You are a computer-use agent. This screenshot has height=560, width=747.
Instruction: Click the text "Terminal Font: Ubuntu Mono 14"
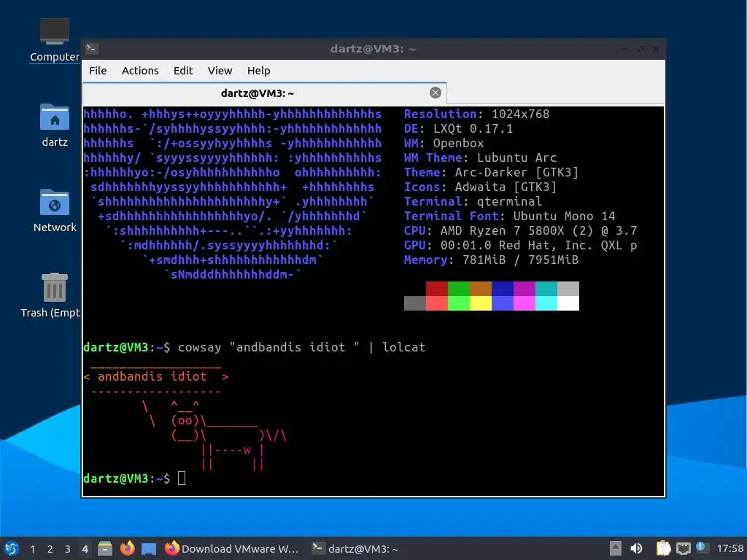click(x=509, y=216)
